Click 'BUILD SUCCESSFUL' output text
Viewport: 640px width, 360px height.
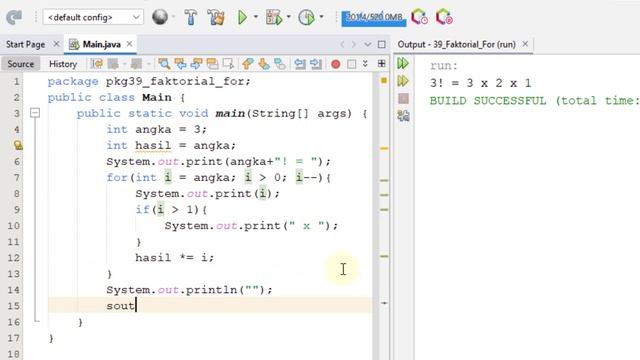pyautogui.click(x=488, y=101)
